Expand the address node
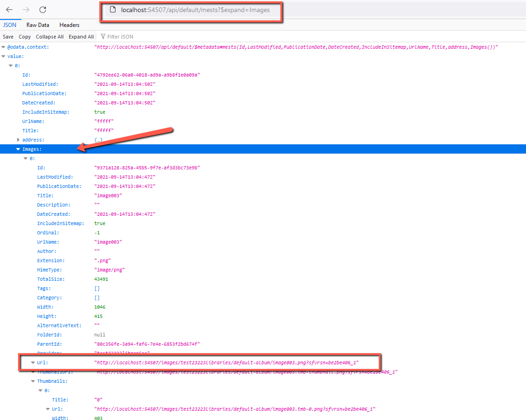 pos(18,140)
